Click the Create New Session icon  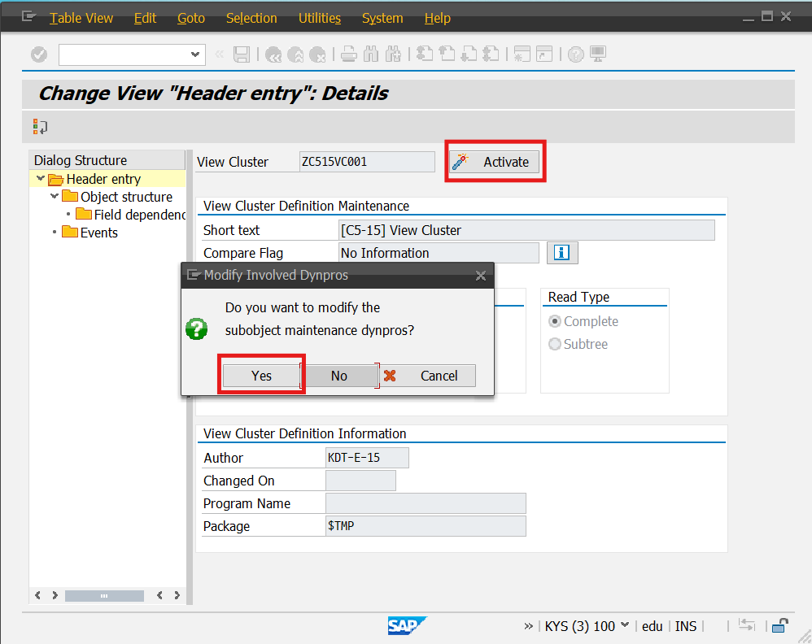coord(522,54)
